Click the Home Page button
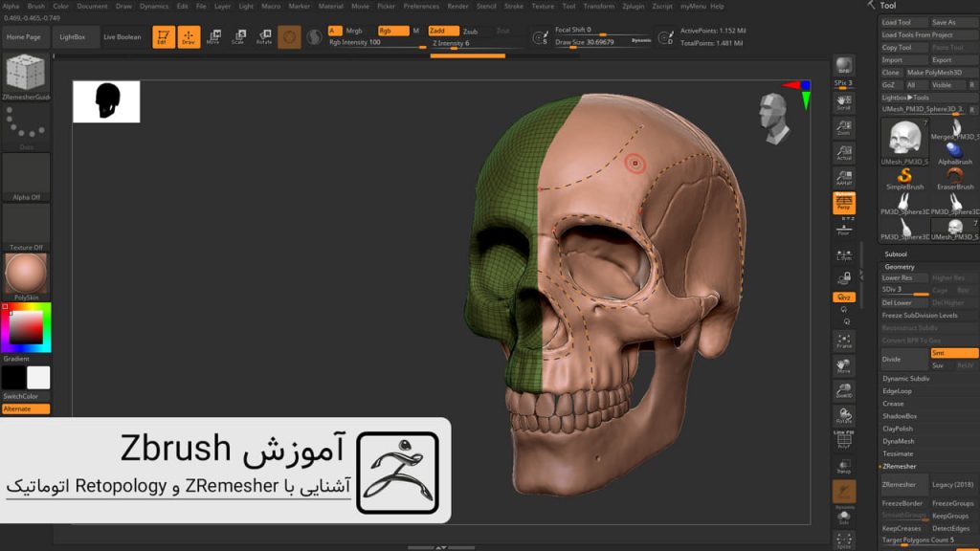This screenshot has width=980, height=551. point(24,37)
